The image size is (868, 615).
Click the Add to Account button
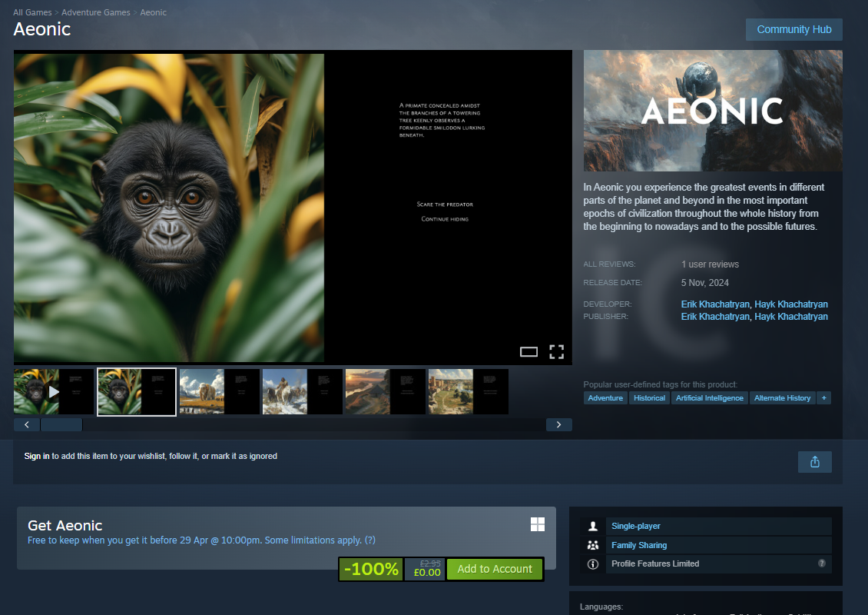[x=495, y=569]
